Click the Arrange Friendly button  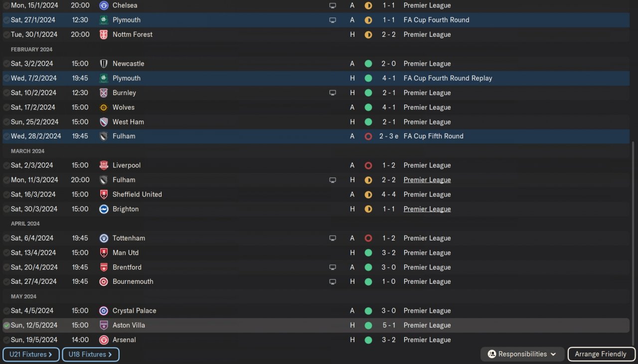[x=601, y=354]
